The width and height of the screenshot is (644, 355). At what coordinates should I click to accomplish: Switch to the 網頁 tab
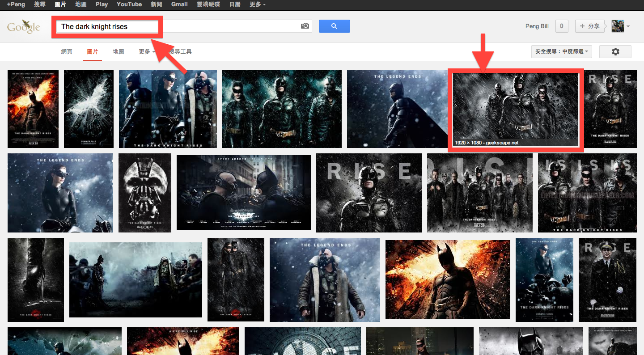click(x=67, y=51)
